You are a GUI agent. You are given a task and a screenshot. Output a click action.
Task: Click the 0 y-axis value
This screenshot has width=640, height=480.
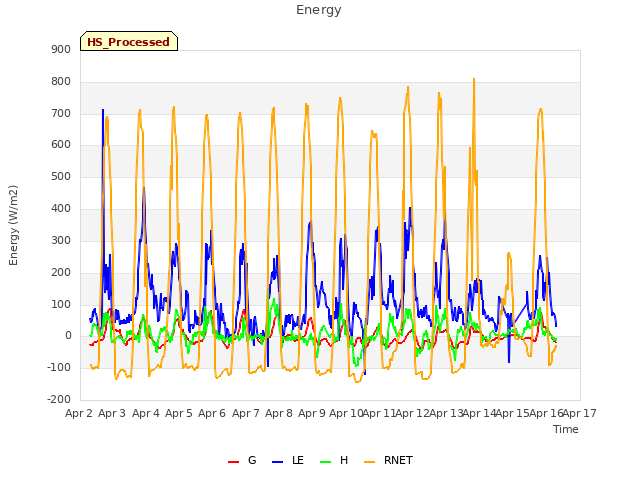coord(68,336)
